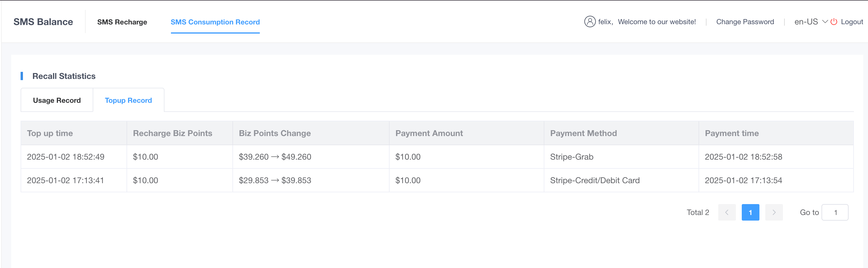Click the Payment Amount column header

point(429,133)
